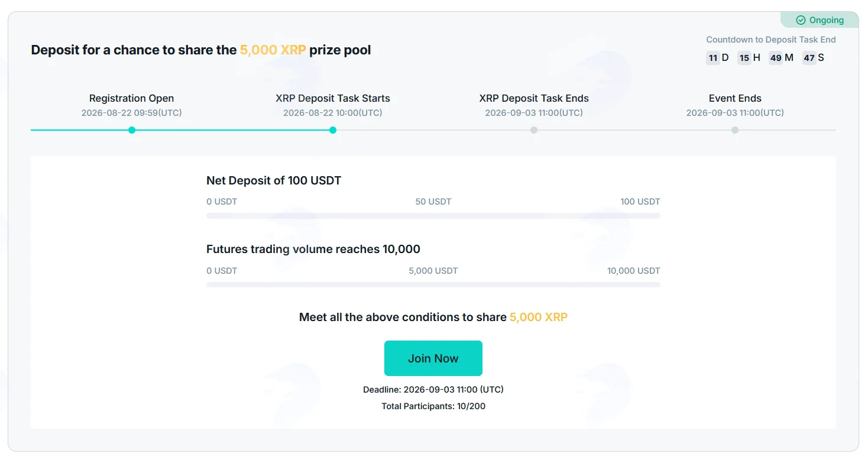Click the Net Deposit progress bar
868x460 pixels.
[433, 216]
